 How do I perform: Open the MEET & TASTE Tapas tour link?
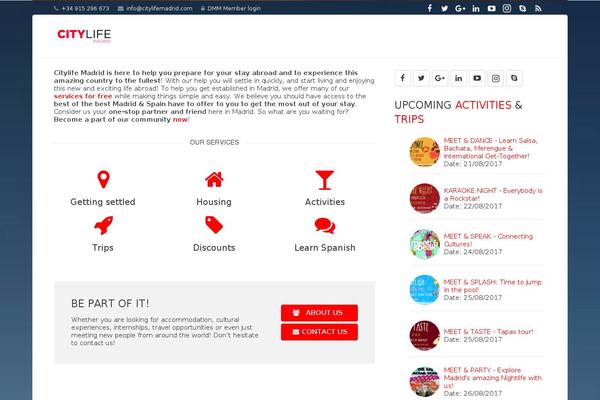click(488, 331)
